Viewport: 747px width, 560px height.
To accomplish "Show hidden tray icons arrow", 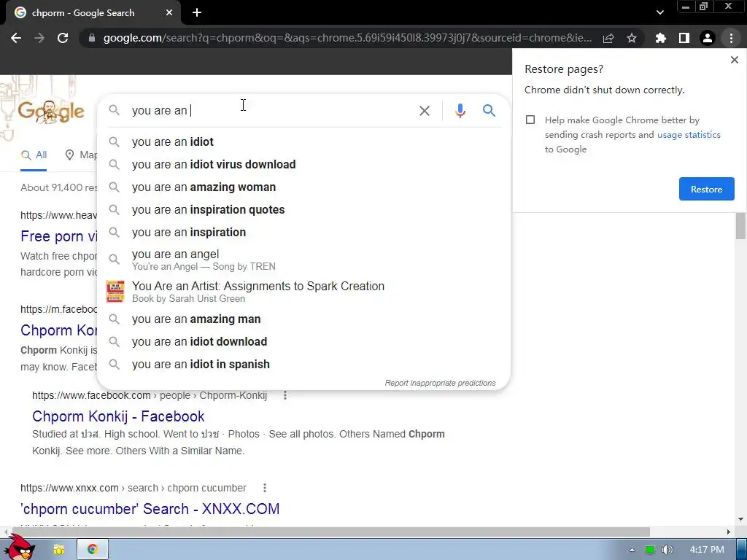I will 632,550.
